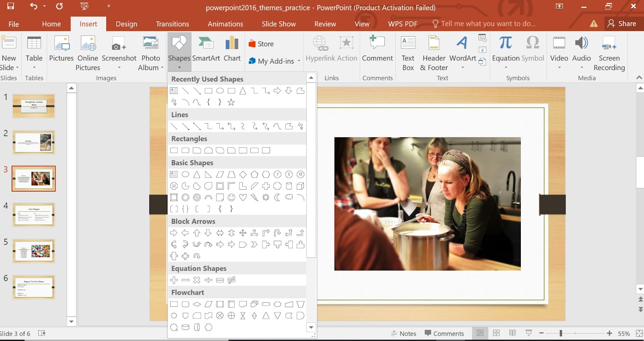Choose the Cloud shape in Basic Shapes
644x341 pixels.
[x=289, y=197]
